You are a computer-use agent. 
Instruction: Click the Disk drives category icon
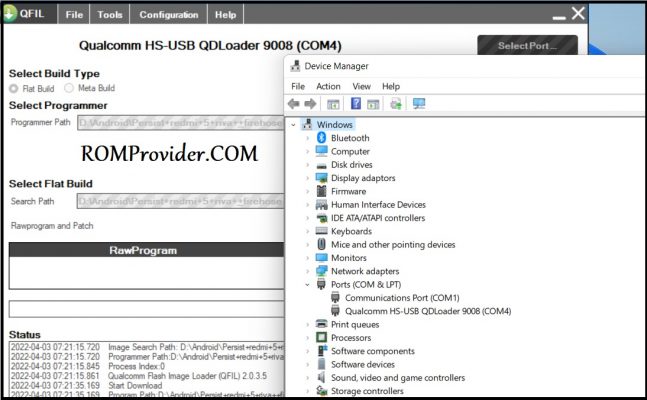tap(321, 165)
